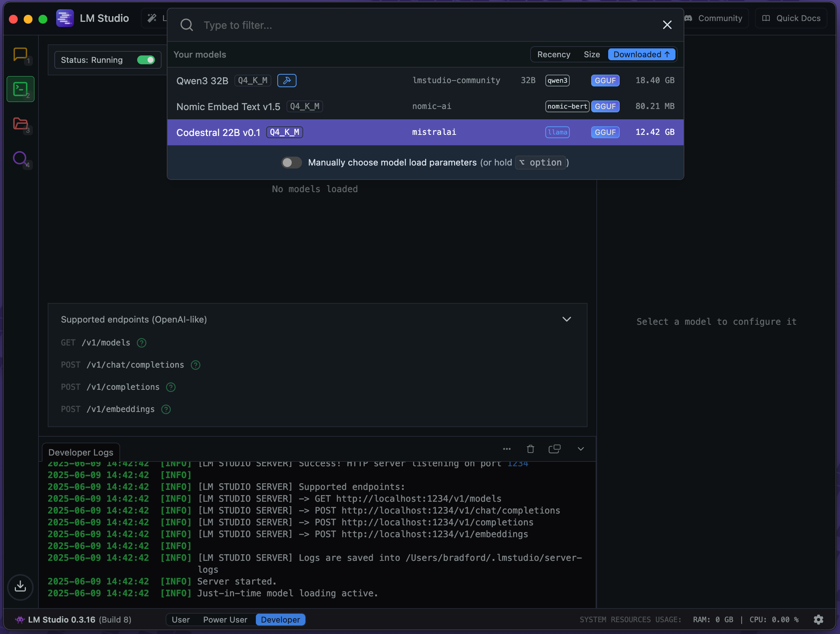This screenshot has height=634, width=840.
Task: Show help for POST /v1/completions endpoint
Action: pyautogui.click(x=171, y=387)
